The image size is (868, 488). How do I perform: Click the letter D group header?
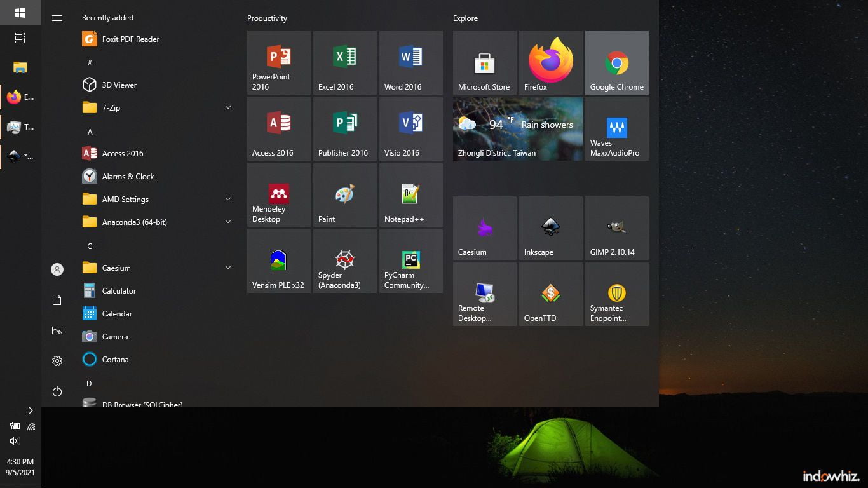(90, 383)
